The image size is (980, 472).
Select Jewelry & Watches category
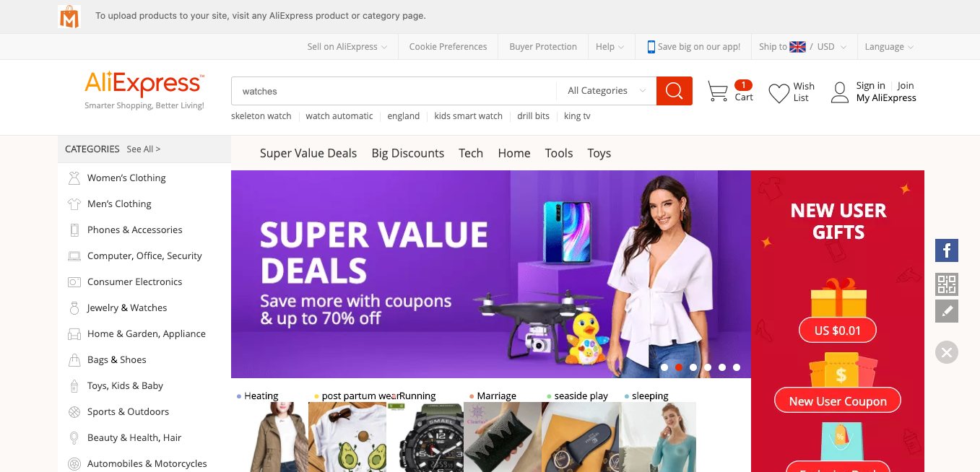pyautogui.click(x=127, y=307)
